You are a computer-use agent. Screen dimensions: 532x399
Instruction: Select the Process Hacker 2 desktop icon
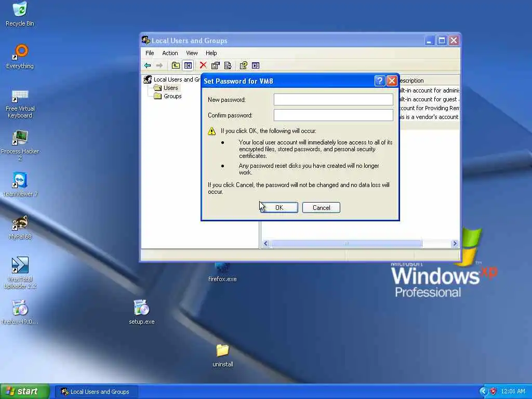pyautogui.click(x=20, y=146)
